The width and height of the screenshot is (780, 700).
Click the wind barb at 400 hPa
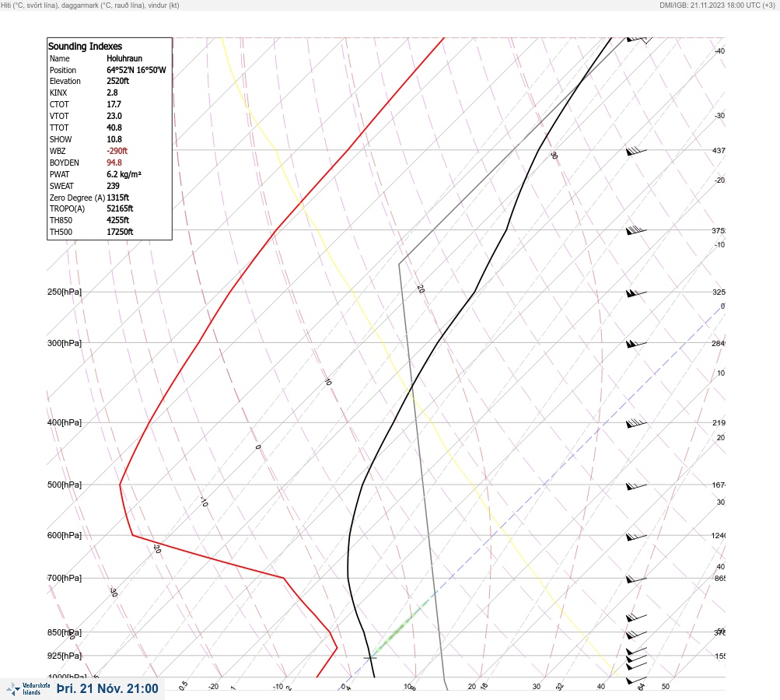[x=636, y=423]
